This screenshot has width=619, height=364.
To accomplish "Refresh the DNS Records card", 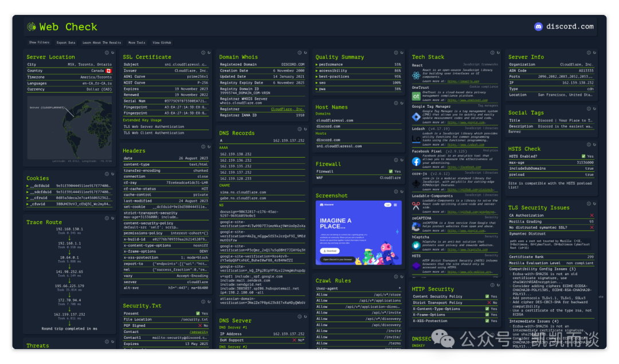I will pos(305,129).
